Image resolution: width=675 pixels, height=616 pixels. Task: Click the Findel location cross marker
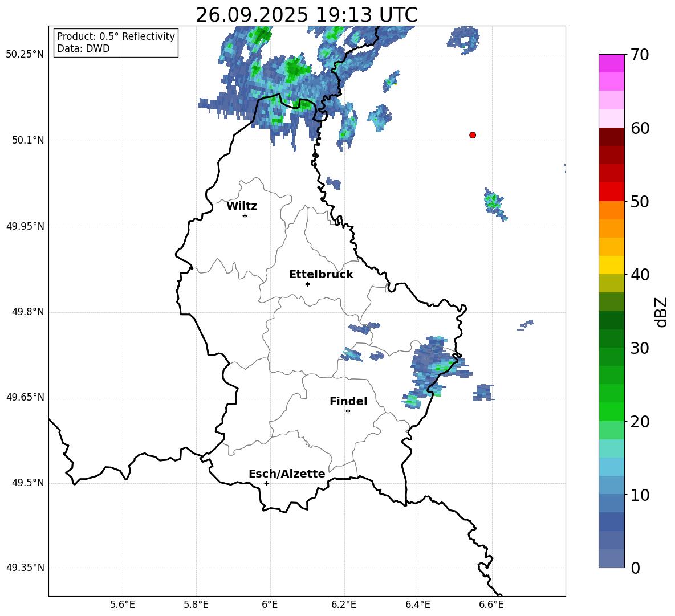[x=348, y=411]
